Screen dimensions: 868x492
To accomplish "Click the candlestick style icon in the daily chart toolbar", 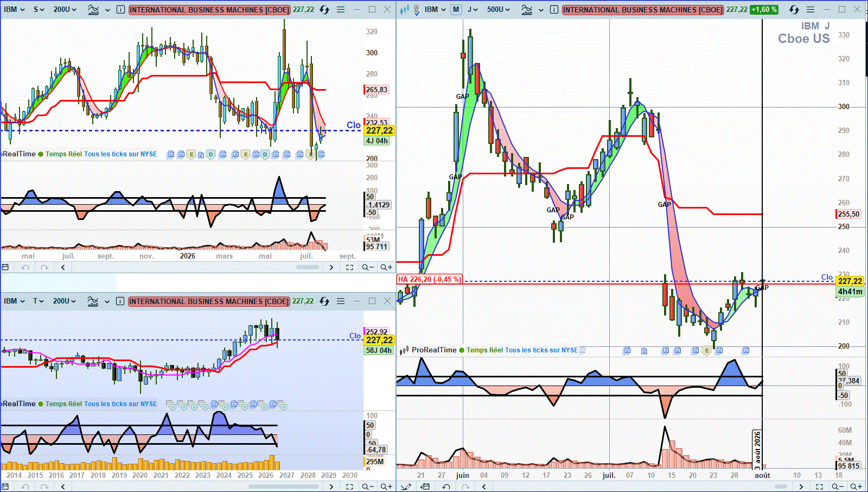I will click(x=404, y=9).
